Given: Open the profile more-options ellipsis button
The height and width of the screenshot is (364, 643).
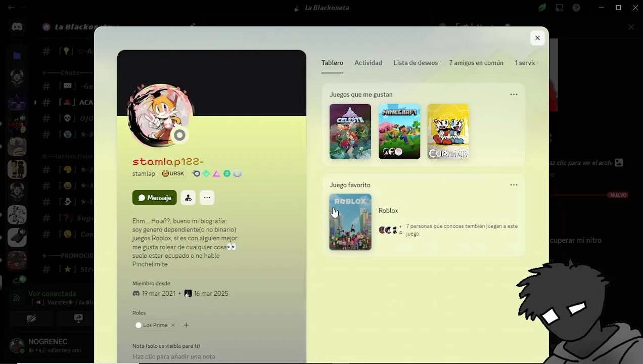Looking at the screenshot, I should tap(207, 198).
